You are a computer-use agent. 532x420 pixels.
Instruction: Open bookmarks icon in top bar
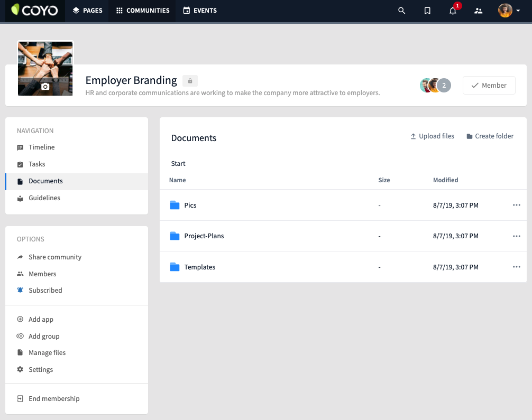coord(427,11)
